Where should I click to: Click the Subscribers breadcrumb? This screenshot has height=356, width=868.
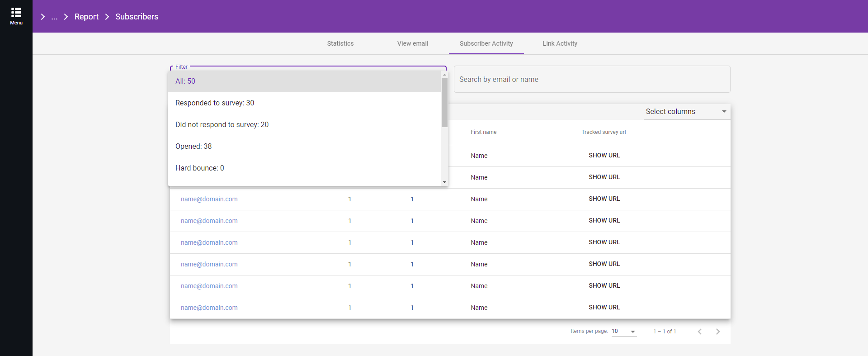pyautogui.click(x=137, y=17)
